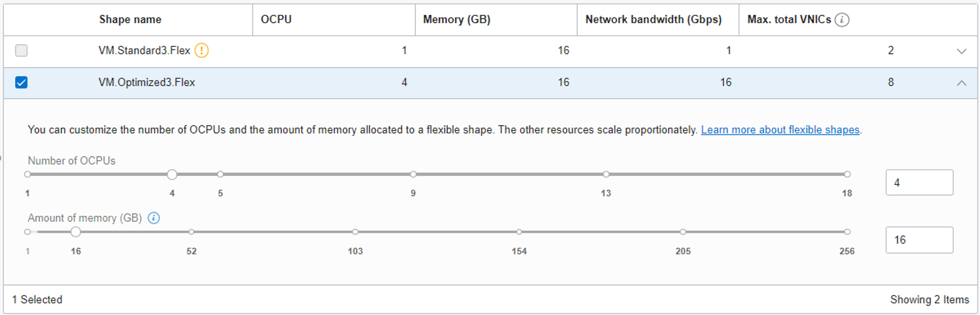Click the Shape name column header
Image resolution: width=980 pixels, height=315 pixels.
(130, 20)
